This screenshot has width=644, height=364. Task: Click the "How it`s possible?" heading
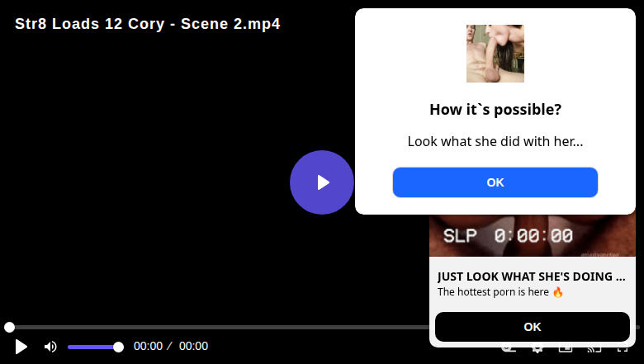pyautogui.click(x=495, y=110)
